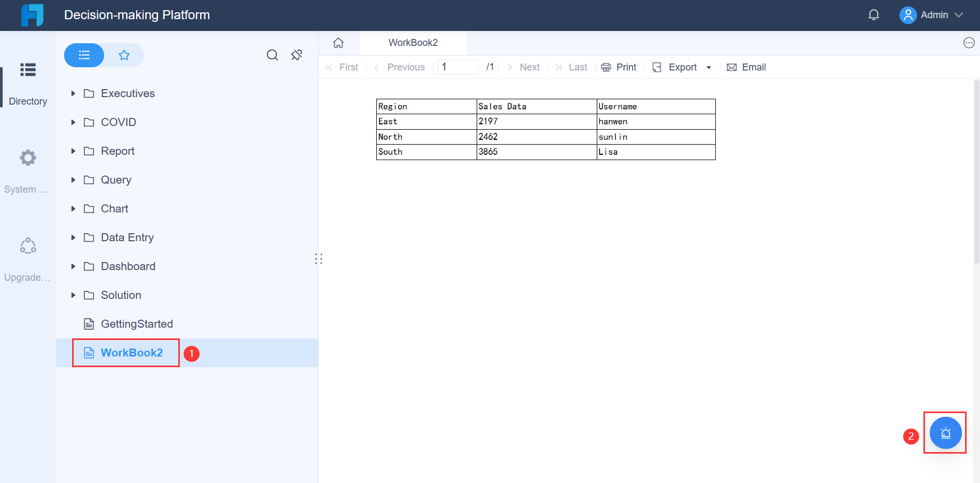Image resolution: width=980 pixels, height=483 pixels.
Task: Open the Admin account dropdown
Action: point(932,14)
